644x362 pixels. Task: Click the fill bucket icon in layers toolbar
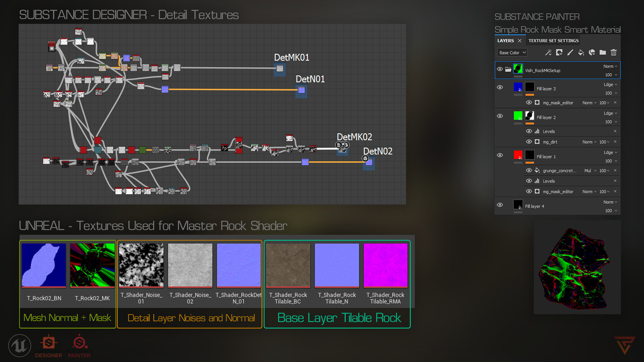(581, 52)
